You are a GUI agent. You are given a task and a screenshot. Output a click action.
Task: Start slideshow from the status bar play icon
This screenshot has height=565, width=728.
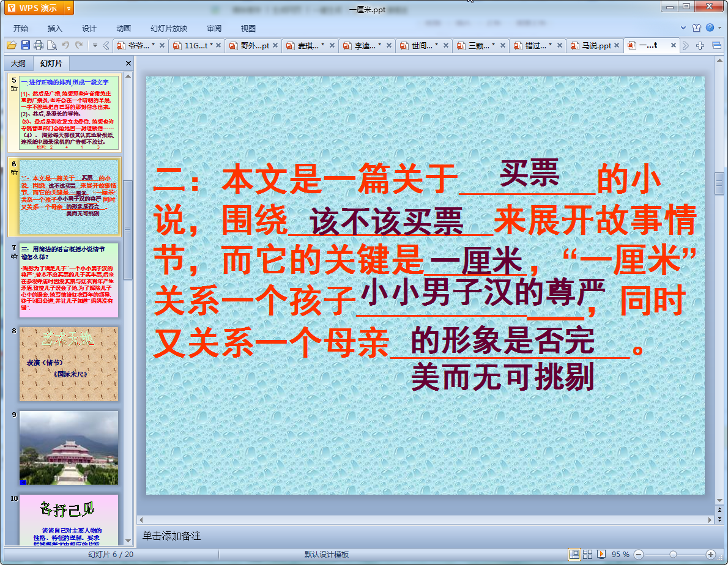[x=601, y=555]
